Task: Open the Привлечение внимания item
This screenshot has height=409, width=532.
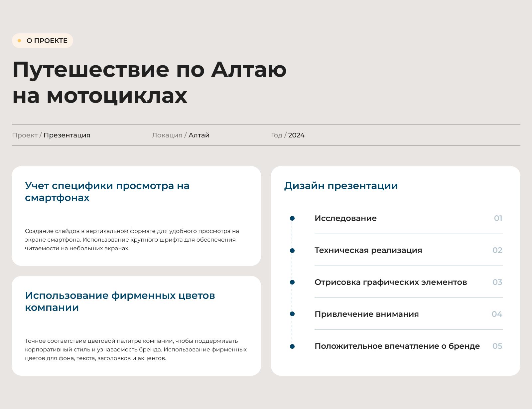Action: coord(367,314)
